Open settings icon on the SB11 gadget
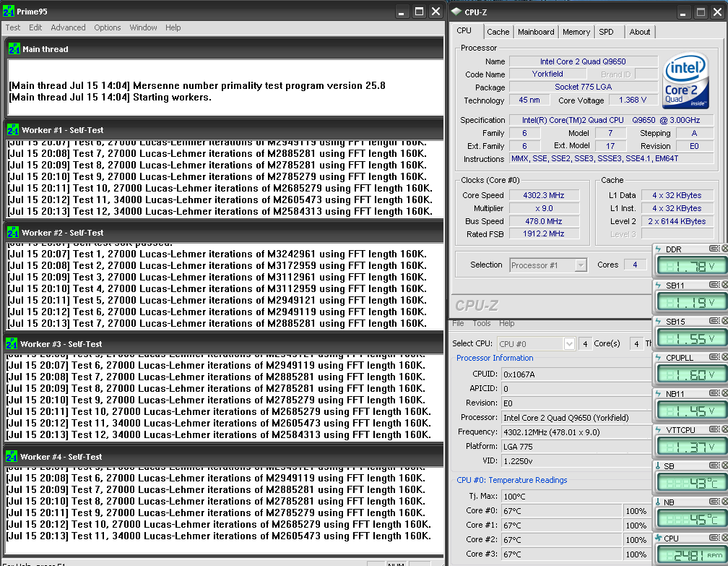The image size is (728, 566). coord(714,284)
